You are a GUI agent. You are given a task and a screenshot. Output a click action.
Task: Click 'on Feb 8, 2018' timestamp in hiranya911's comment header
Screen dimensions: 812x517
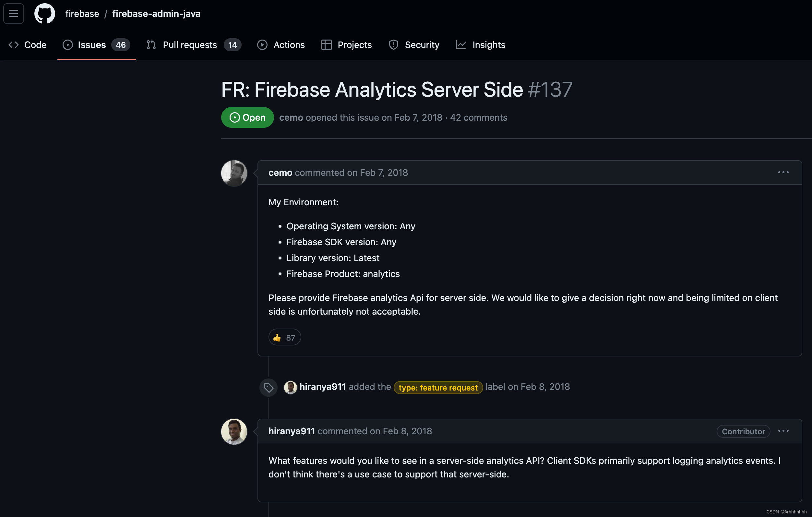click(400, 431)
